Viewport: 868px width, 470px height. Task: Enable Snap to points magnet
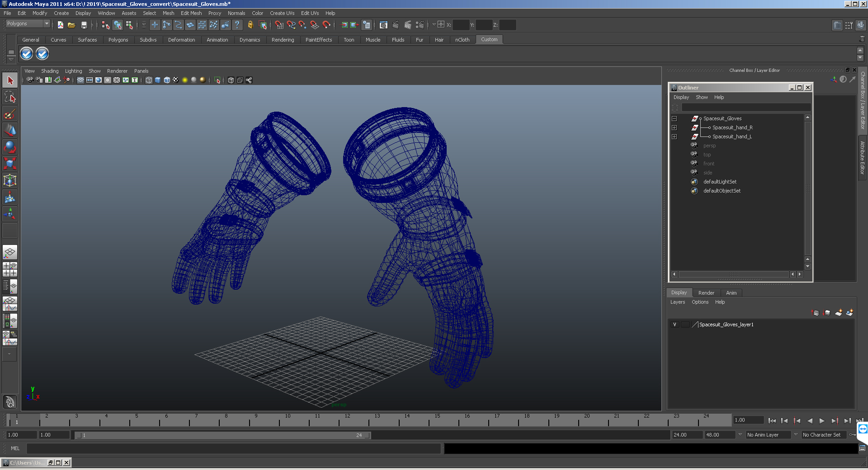tap(302, 25)
